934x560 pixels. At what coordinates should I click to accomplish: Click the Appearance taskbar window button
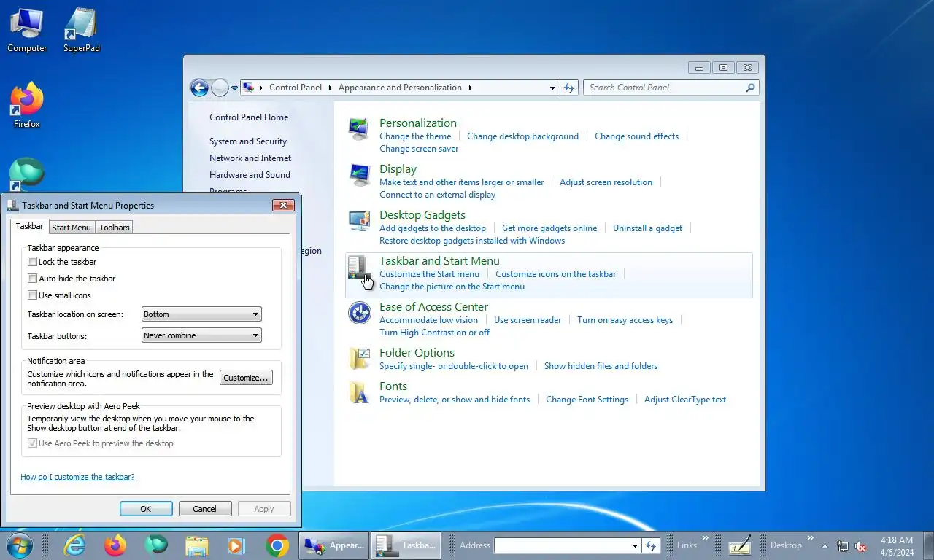pyautogui.click(x=333, y=545)
